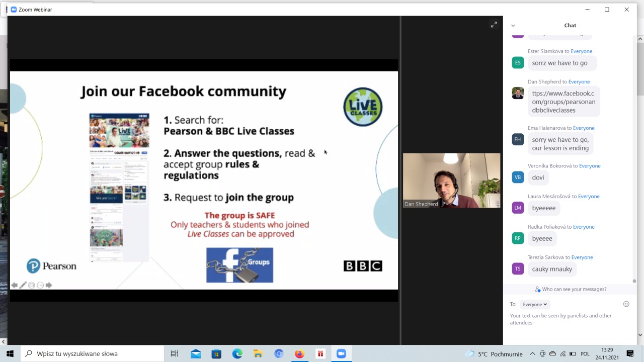Open the red gift icon app in the taskbar
Image resolution: width=644 pixels, height=362 pixels.
(x=320, y=354)
